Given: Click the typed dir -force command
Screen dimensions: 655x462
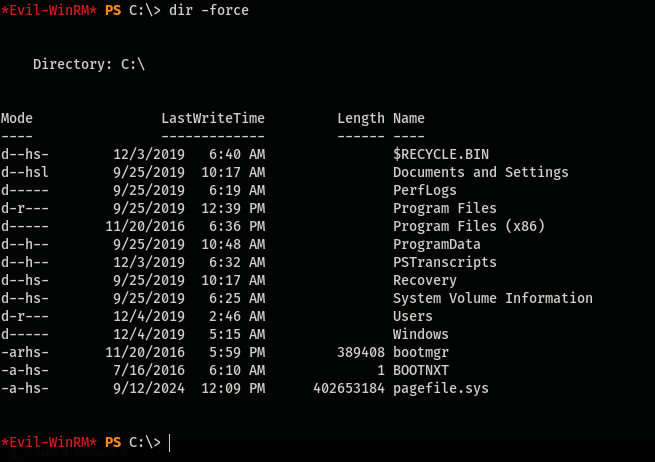Looking at the screenshot, I should pos(209,10).
